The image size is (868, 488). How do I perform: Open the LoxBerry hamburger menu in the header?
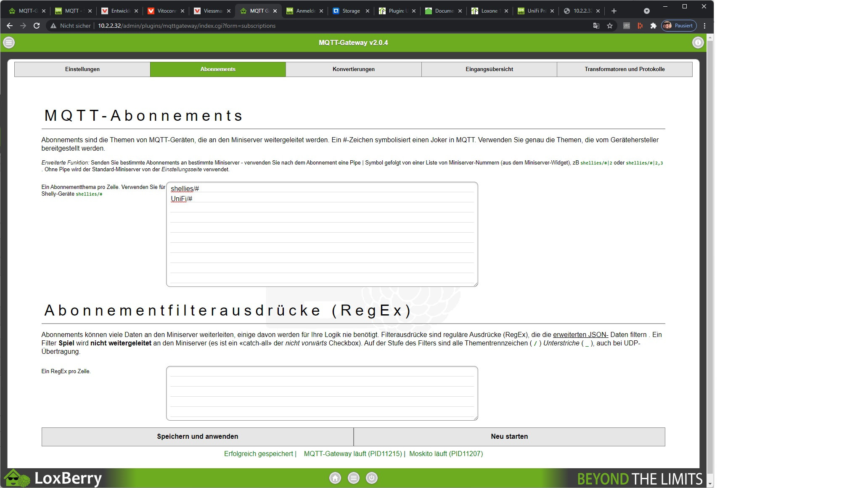(x=9, y=42)
